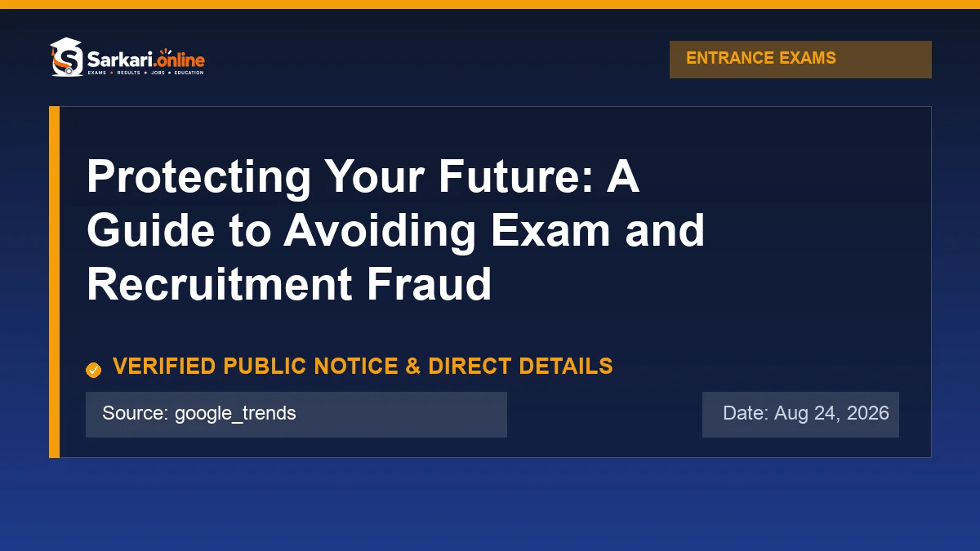Select the 'Aug 24, 2026' date value
980x551 pixels.
tap(831, 413)
